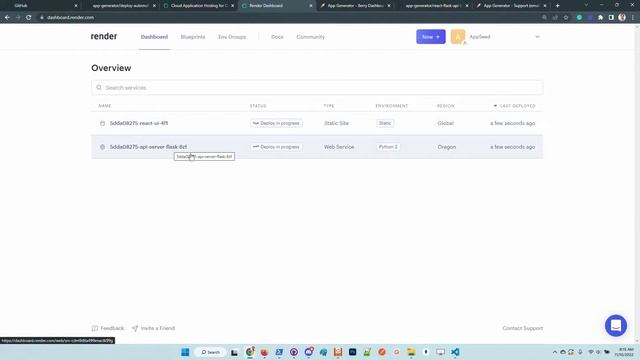Click the Oregon region cell

click(447, 147)
